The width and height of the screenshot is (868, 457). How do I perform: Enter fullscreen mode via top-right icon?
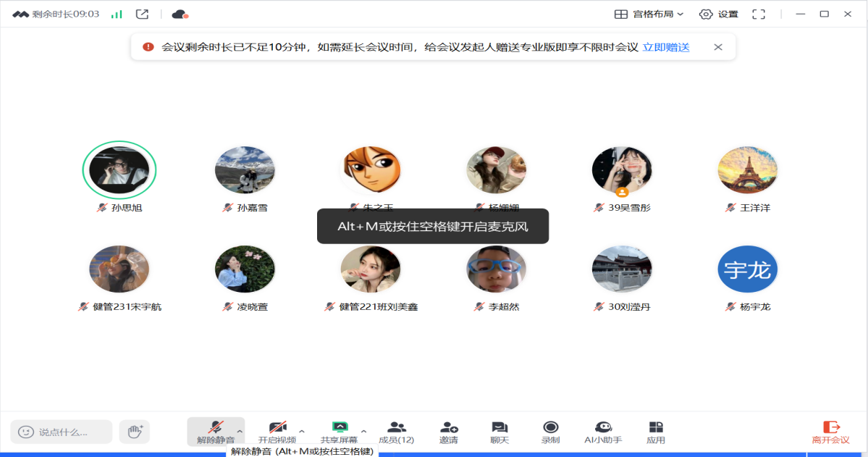point(759,14)
